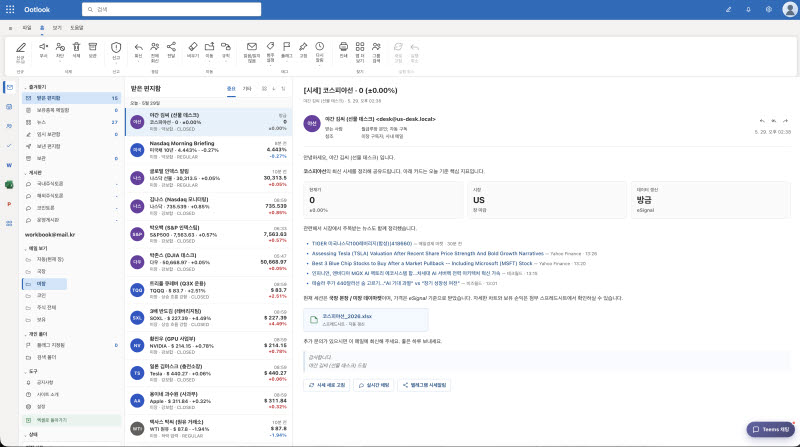The height and width of the screenshot is (447, 800).
Task: Open the Nasdaq Morning Briefing email
Action: pos(209,150)
